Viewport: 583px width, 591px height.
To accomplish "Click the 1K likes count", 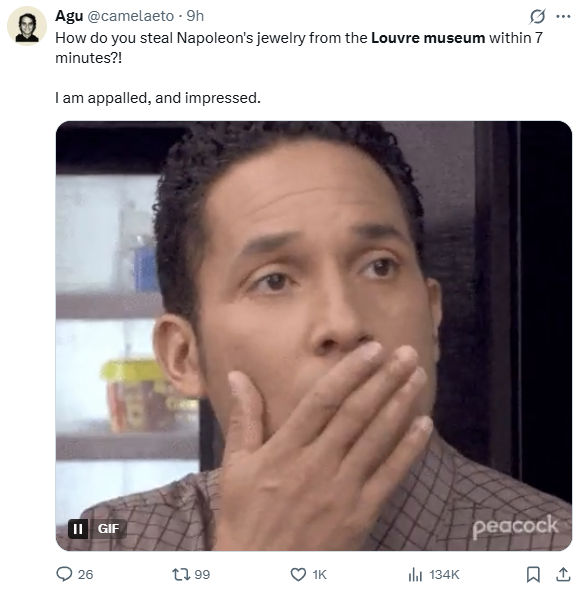I will pos(320,574).
